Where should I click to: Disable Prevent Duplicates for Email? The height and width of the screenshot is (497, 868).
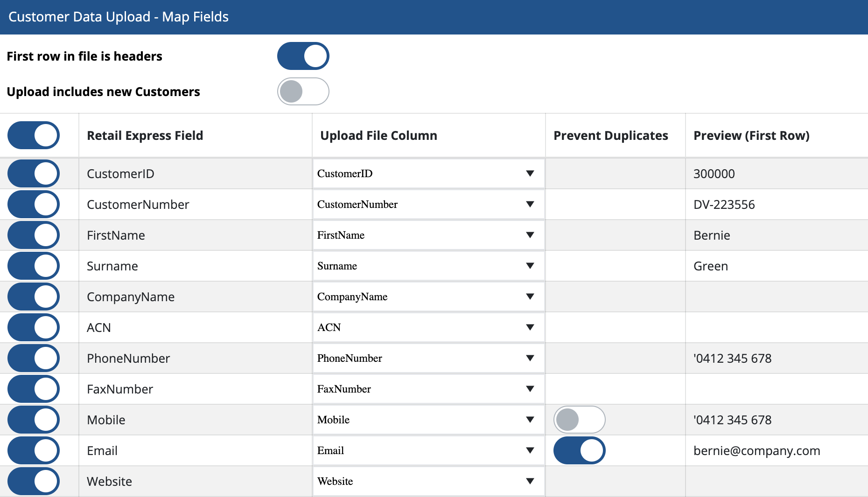point(579,450)
